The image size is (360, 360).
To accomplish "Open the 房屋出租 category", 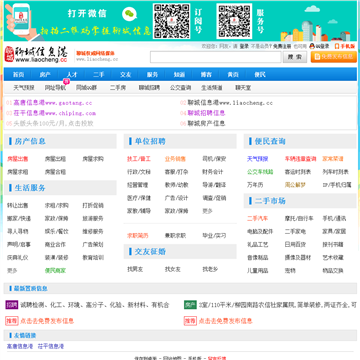I will pos(55,159).
